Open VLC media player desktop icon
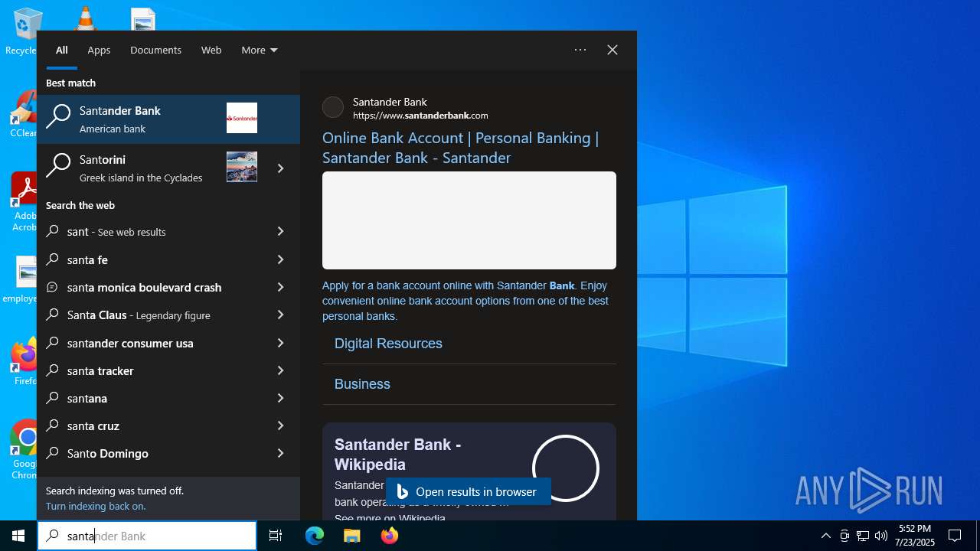 point(85,18)
